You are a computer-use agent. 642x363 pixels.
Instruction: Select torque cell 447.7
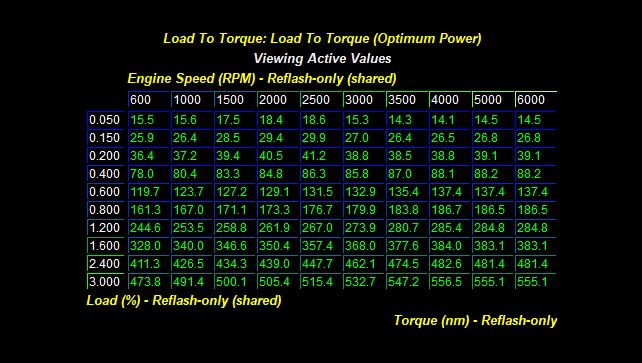point(321,264)
